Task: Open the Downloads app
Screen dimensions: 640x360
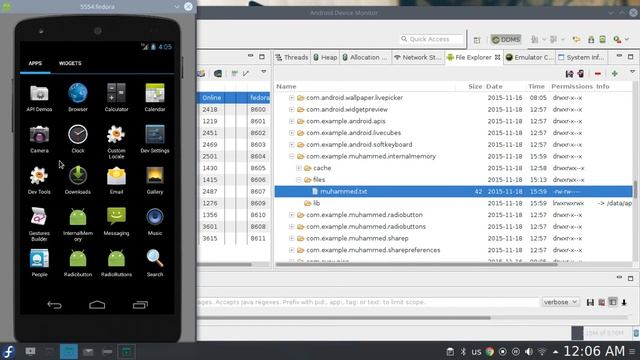Action: (78, 180)
